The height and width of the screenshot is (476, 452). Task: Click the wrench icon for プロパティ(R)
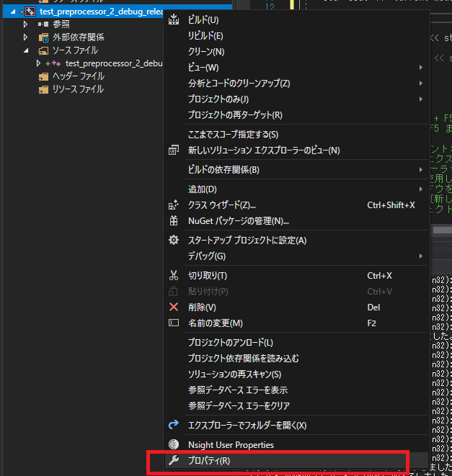tap(174, 460)
